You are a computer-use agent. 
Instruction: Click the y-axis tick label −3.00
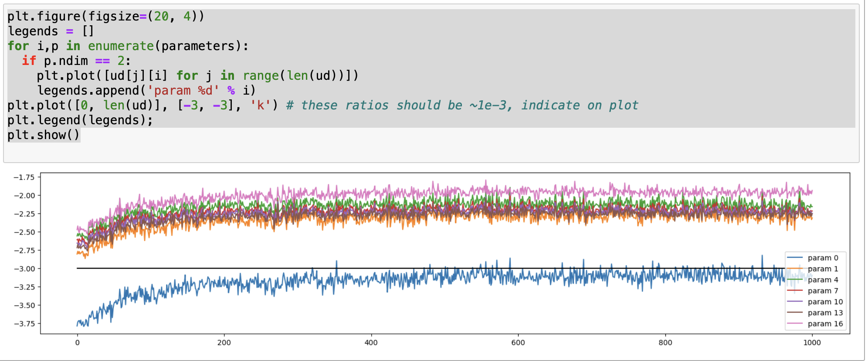[24, 269]
